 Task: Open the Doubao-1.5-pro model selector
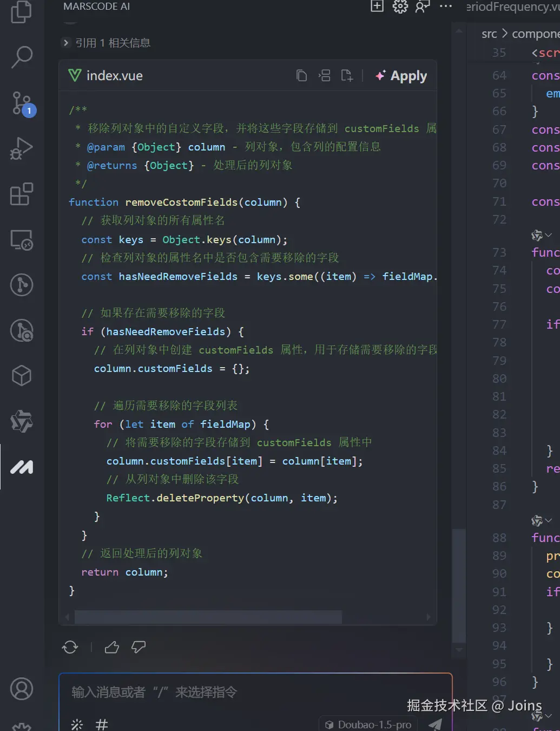click(368, 725)
